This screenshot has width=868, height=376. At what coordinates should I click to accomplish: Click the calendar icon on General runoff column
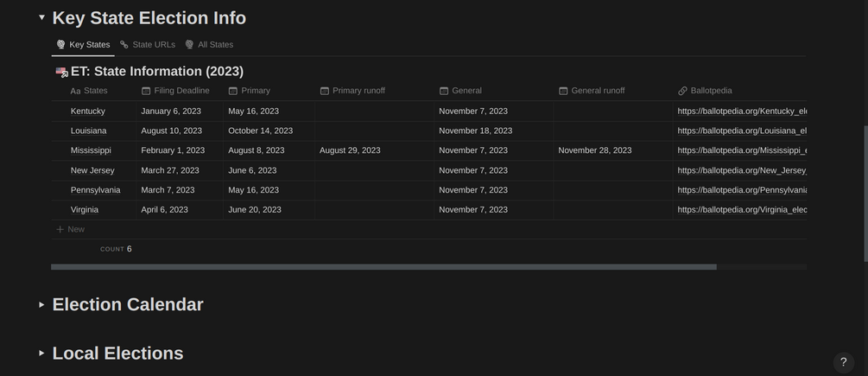tap(563, 91)
